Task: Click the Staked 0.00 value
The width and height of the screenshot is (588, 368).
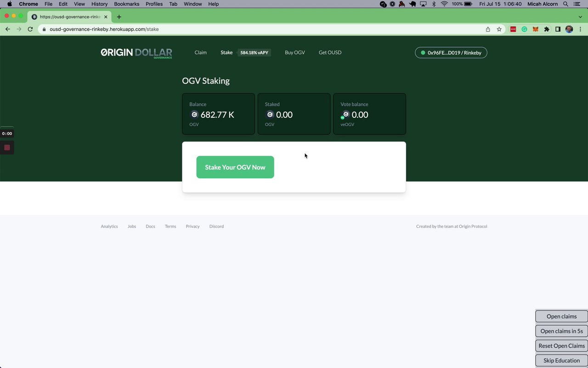Action: tap(284, 115)
